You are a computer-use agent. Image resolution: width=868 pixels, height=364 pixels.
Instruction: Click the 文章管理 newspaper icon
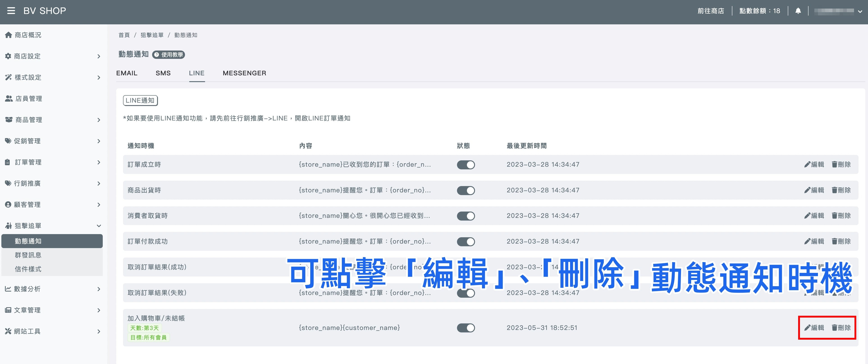tap(8, 310)
